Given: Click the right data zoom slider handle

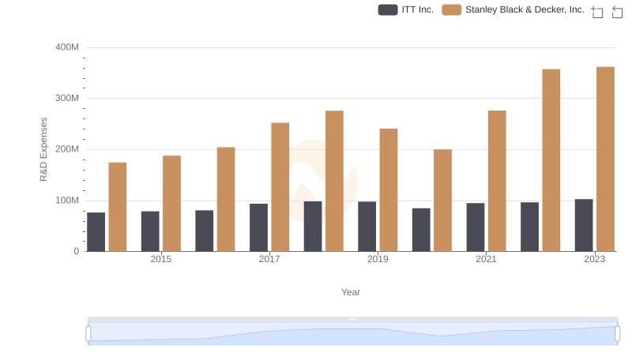Looking at the screenshot, I should coord(617,333).
